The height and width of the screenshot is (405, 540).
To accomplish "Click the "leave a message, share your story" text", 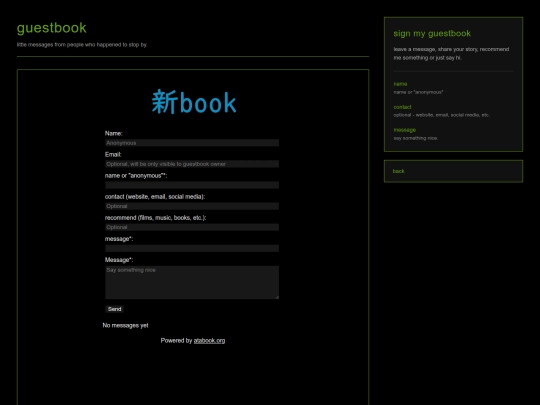I will point(451,53).
